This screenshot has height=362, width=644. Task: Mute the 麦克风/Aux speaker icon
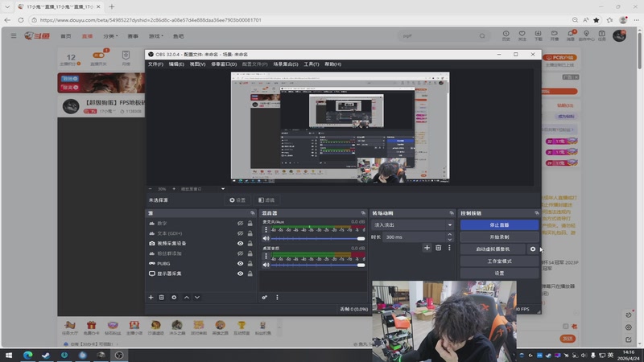point(266,238)
